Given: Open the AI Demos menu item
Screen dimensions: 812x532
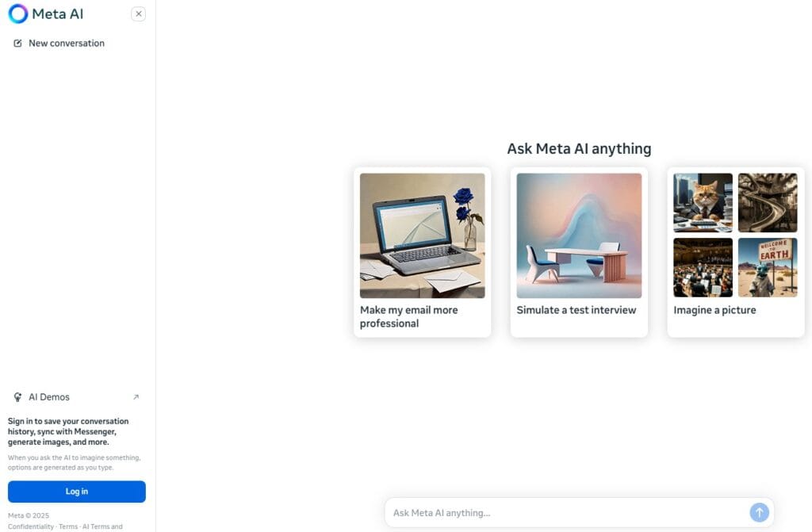Looking at the screenshot, I should coord(77,396).
